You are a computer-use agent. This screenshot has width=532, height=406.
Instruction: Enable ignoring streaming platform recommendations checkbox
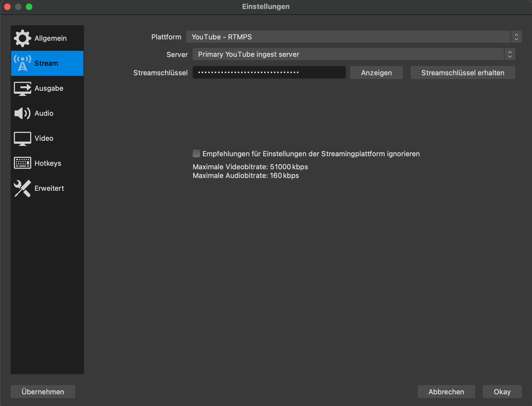[196, 154]
